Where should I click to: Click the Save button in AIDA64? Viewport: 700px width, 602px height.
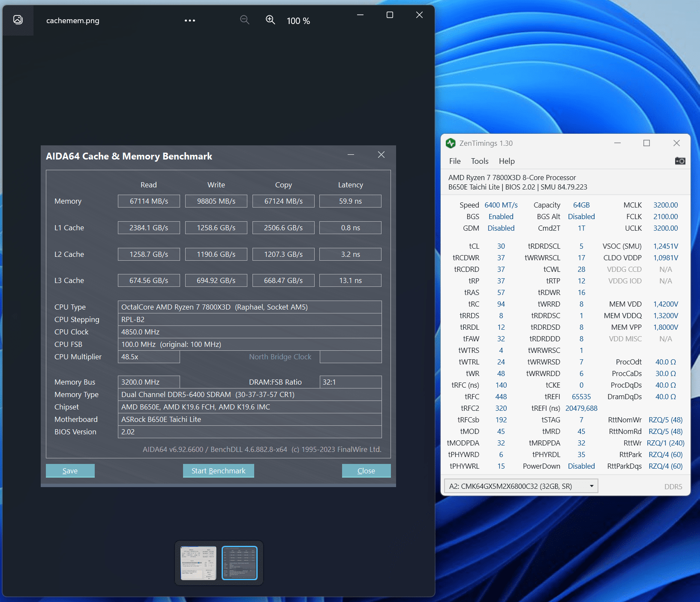tap(70, 471)
